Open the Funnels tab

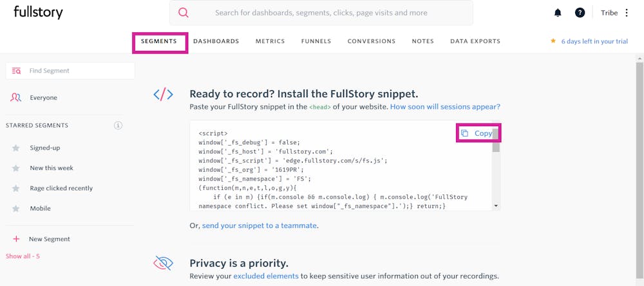316,41
